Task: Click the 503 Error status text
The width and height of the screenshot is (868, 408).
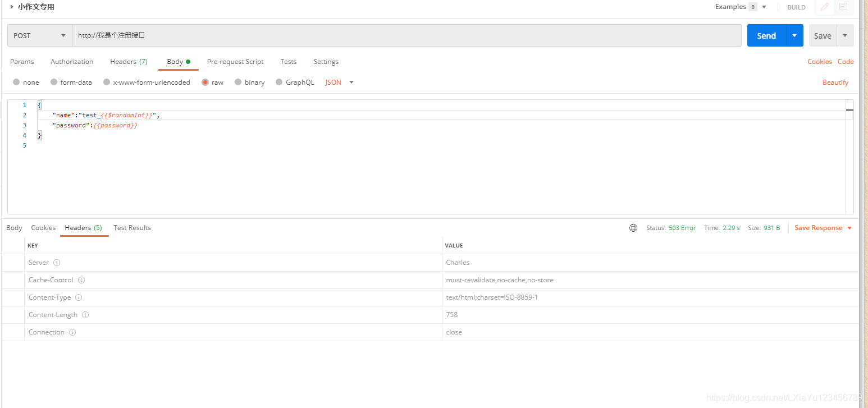Action: (x=682, y=228)
